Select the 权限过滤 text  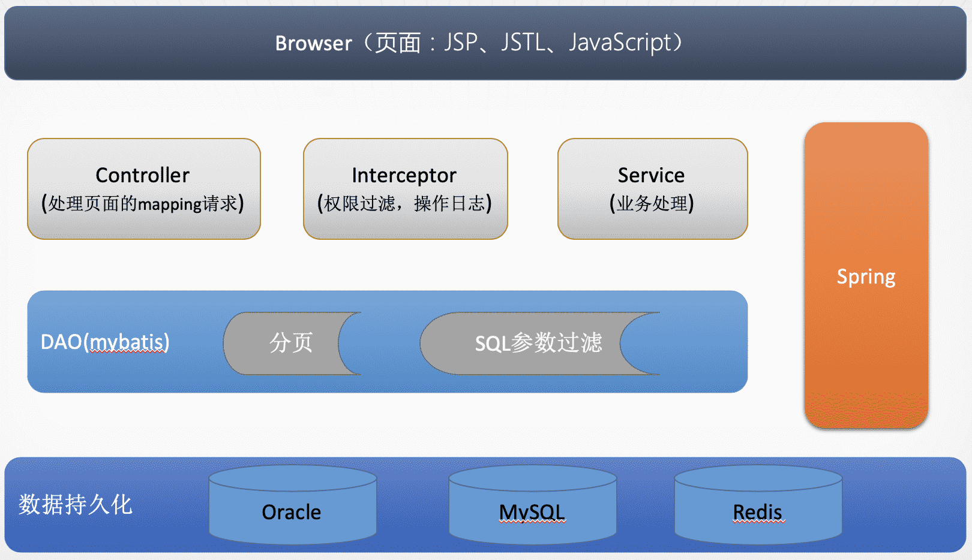(359, 204)
